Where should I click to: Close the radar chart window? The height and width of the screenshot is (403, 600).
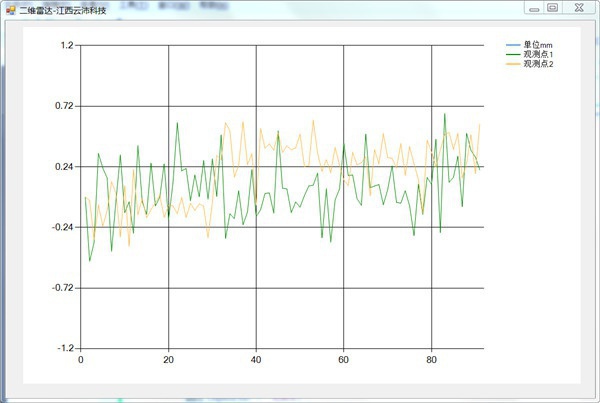[577, 7]
